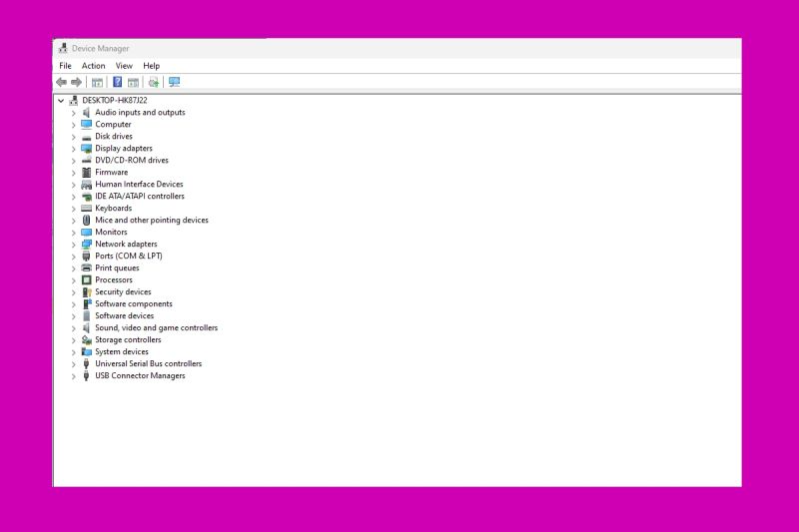This screenshot has height=532, width=799.
Task: Select the Human Interface Devices label
Action: pyautogui.click(x=139, y=185)
